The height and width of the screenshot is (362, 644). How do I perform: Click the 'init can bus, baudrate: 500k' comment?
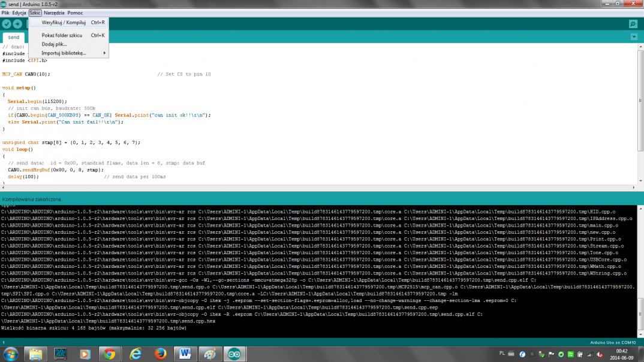point(52,108)
